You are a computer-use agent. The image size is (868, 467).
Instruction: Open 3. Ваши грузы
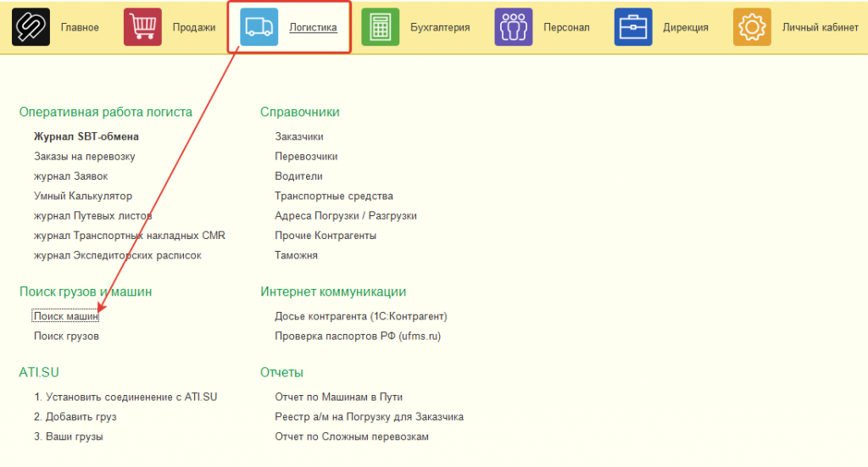coord(69,436)
